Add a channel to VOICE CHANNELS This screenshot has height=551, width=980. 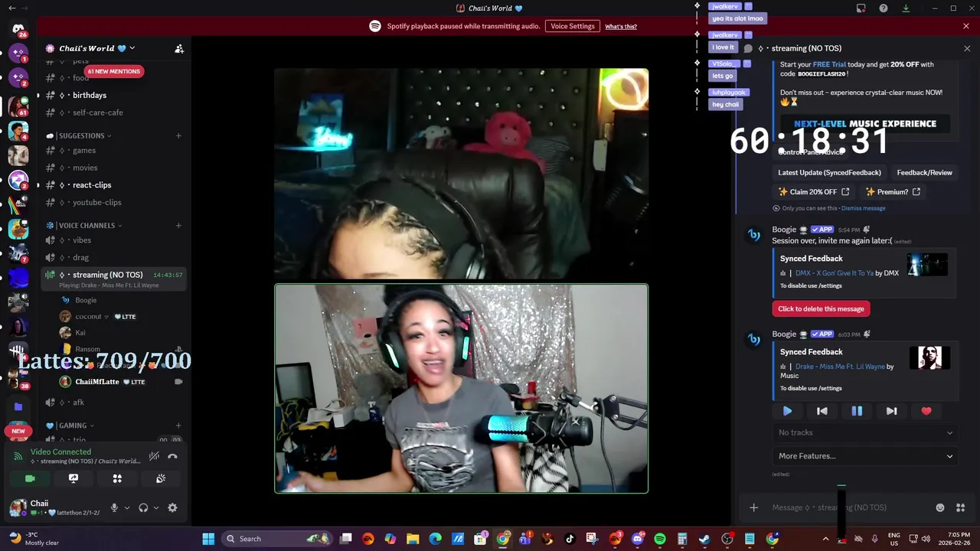coord(178,225)
